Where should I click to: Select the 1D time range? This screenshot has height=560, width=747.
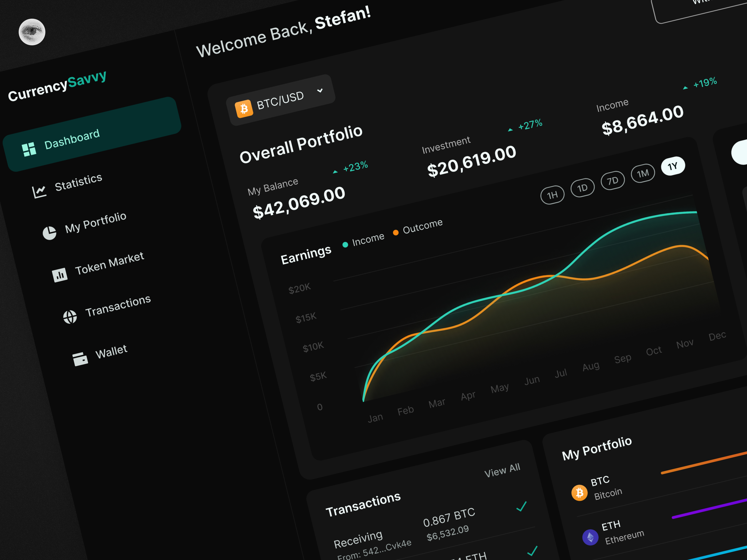point(583,188)
